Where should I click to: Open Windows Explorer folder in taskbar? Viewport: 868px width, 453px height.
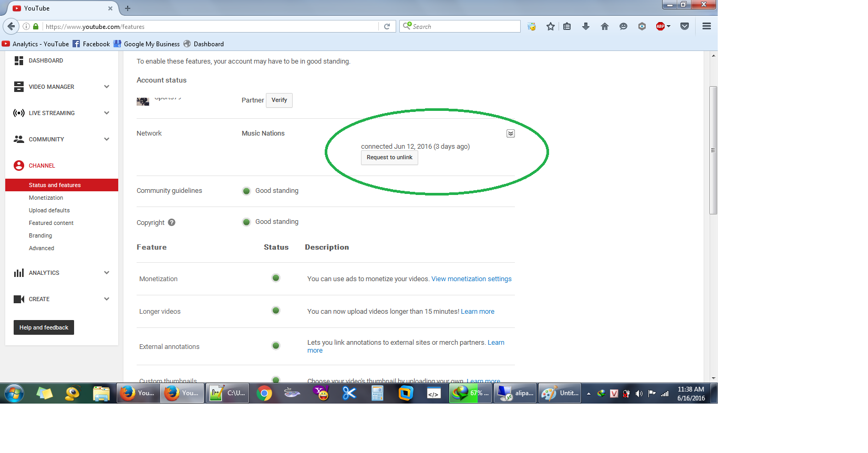click(101, 393)
